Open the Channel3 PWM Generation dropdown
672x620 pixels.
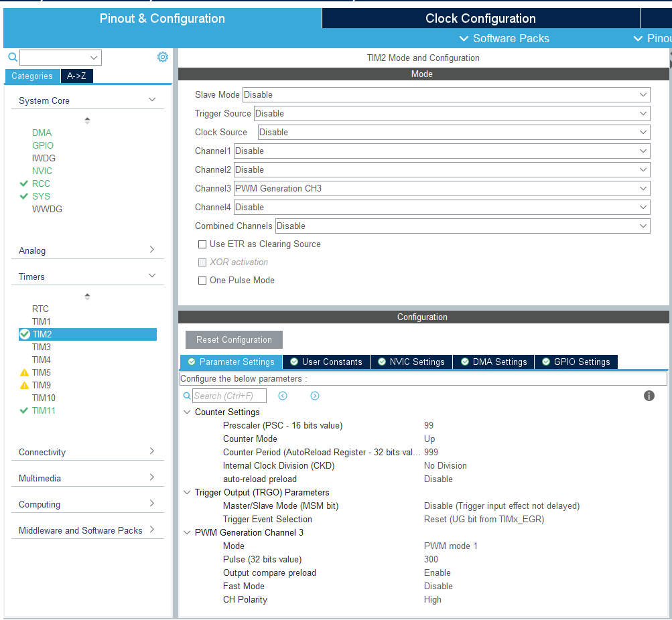pyautogui.click(x=442, y=189)
